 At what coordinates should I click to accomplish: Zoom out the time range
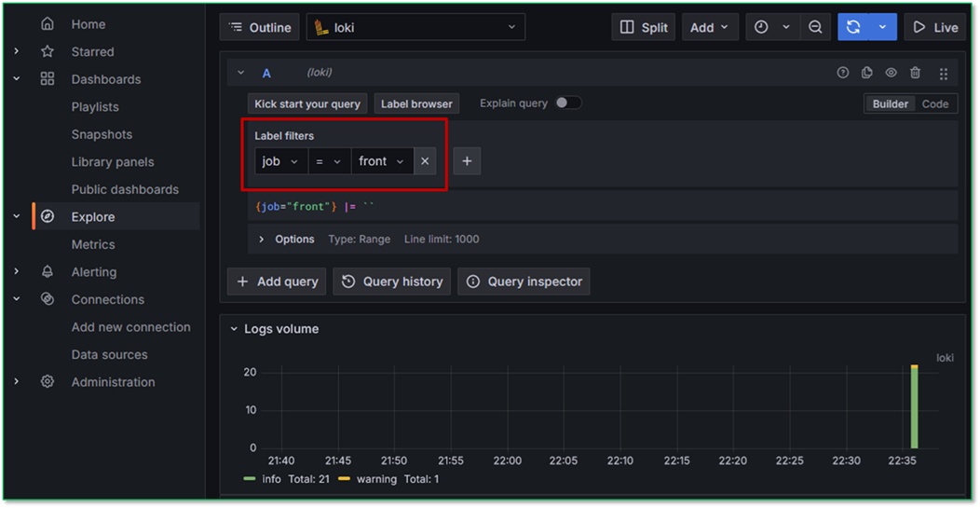(815, 28)
